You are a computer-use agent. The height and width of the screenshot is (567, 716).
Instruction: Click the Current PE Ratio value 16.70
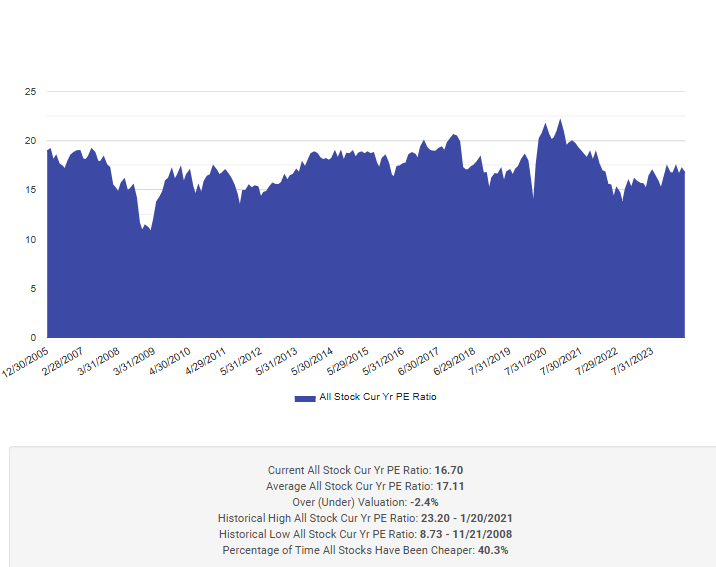click(x=449, y=470)
